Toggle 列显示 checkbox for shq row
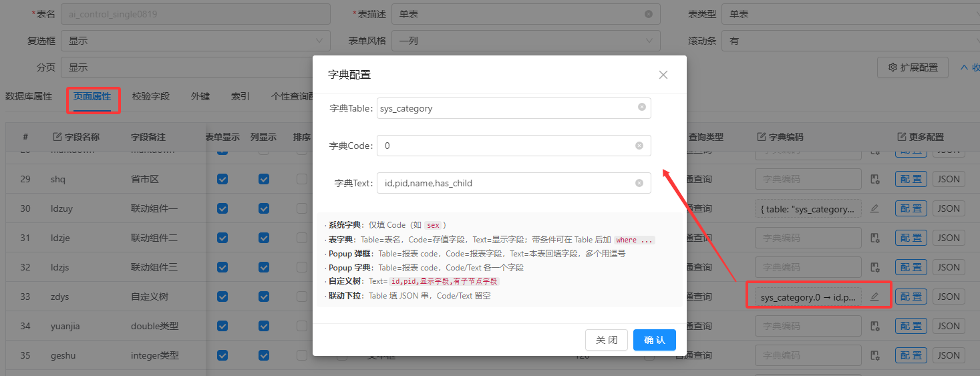The width and height of the screenshot is (980, 376). click(x=264, y=179)
